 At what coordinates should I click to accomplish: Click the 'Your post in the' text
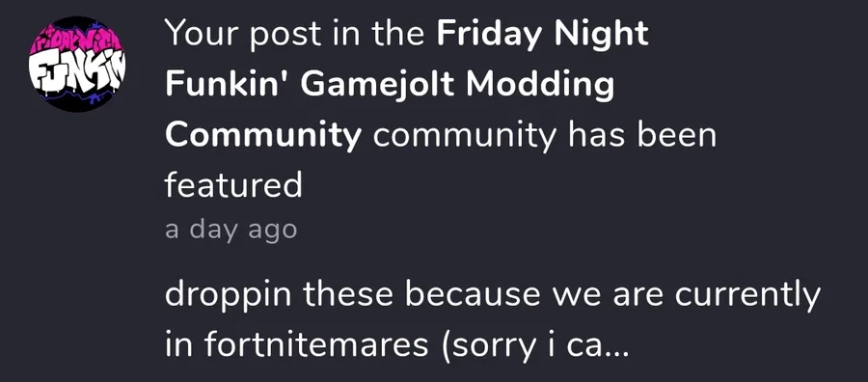click(295, 35)
